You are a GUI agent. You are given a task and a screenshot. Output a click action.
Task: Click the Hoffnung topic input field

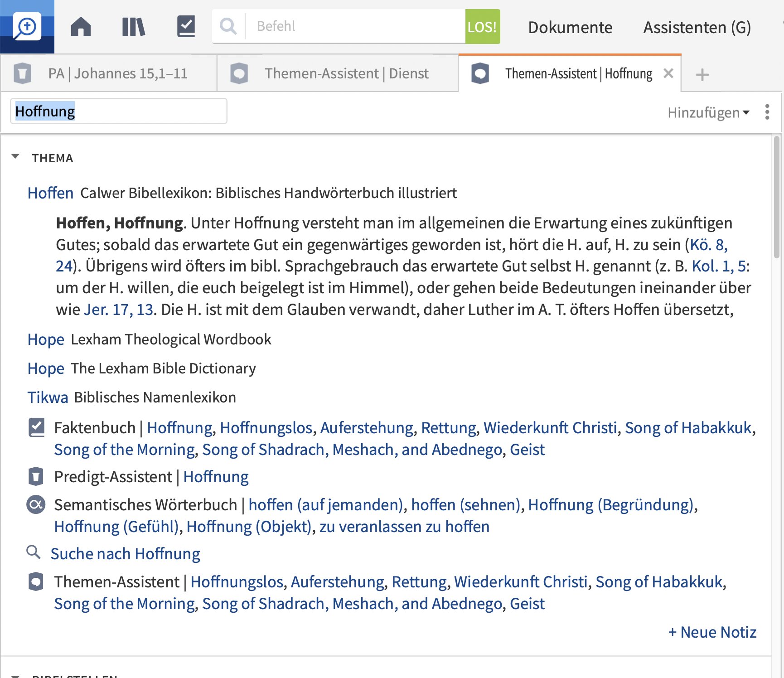(119, 111)
